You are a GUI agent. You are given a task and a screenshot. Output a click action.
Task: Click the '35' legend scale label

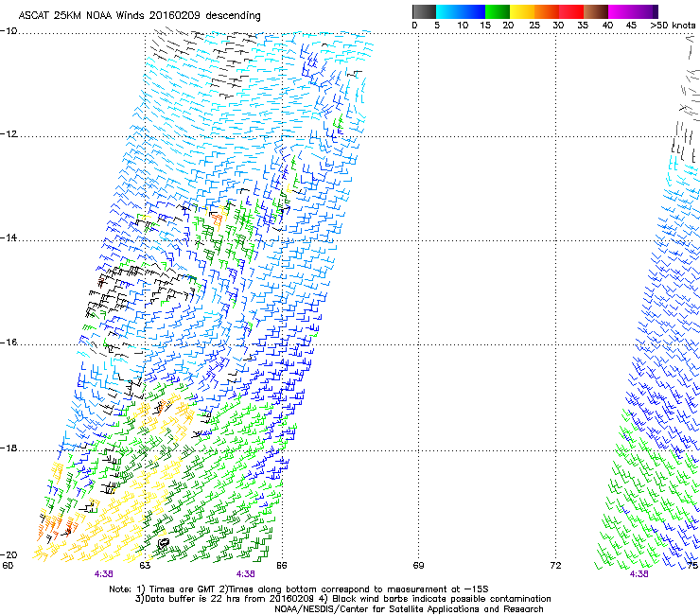[x=583, y=26]
